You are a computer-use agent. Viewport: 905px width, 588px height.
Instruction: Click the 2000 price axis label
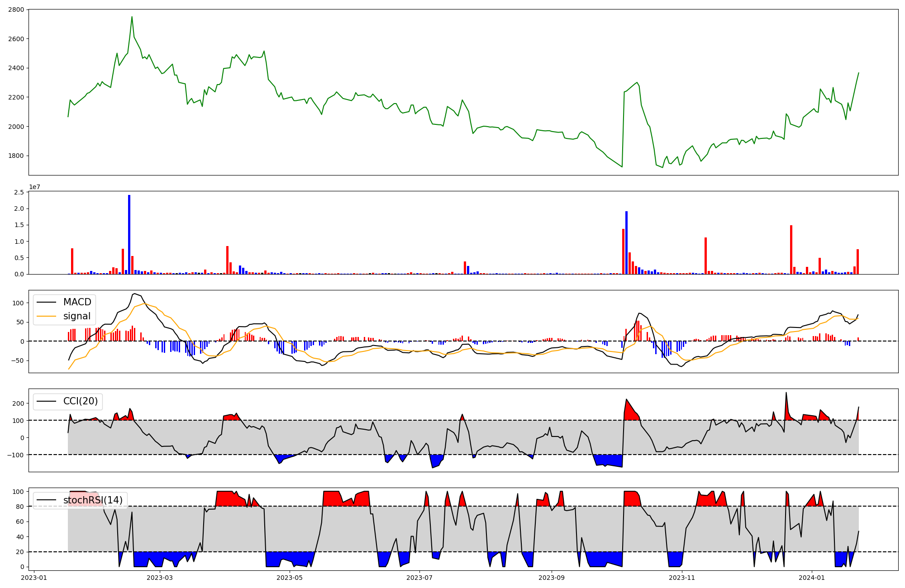(16, 127)
